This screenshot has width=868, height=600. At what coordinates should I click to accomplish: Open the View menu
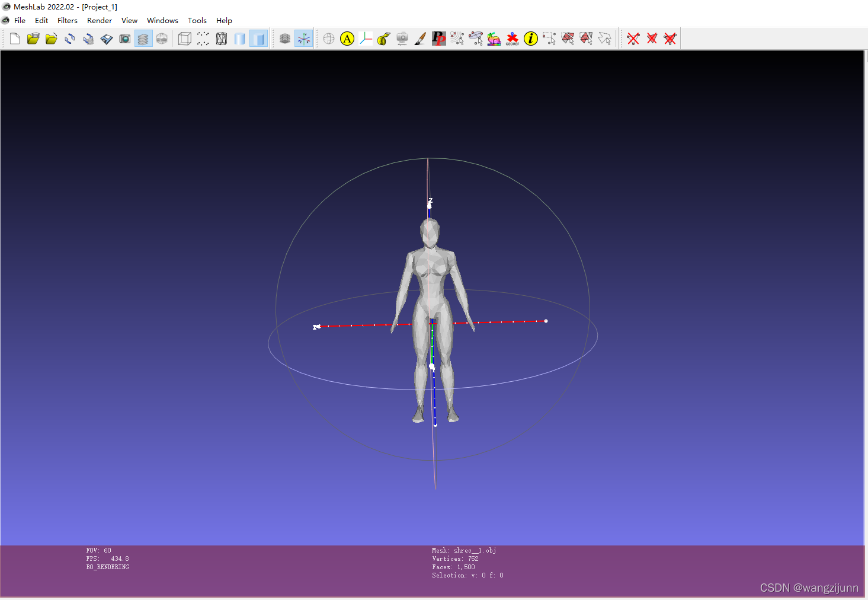129,21
